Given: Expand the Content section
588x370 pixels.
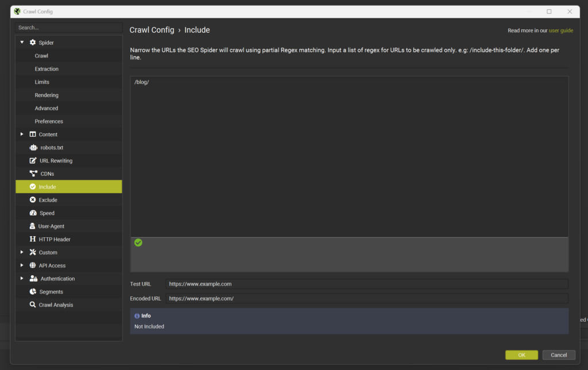Looking at the screenshot, I should 22,134.
